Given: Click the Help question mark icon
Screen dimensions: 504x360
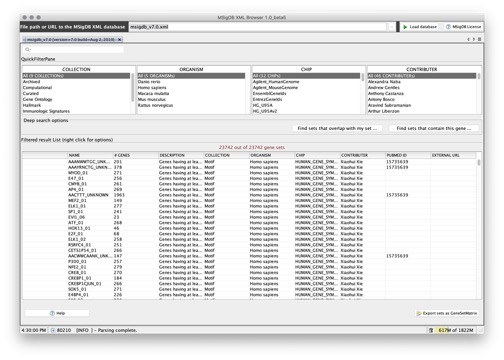Looking at the screenshot, I should (x=52, y=313).
